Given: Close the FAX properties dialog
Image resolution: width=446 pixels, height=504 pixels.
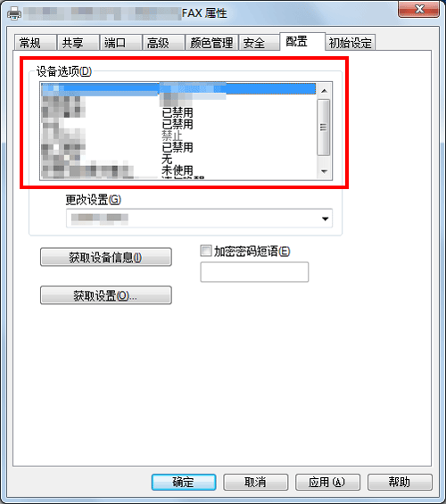Looking at the screenshot, I should pos(418,9).
